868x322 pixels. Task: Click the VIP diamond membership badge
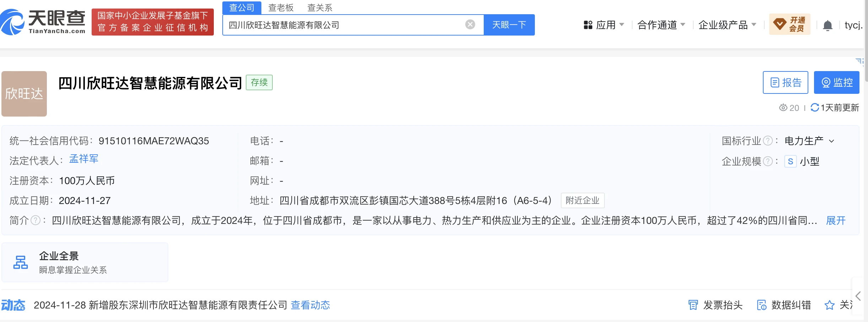[x=790, y=24]
